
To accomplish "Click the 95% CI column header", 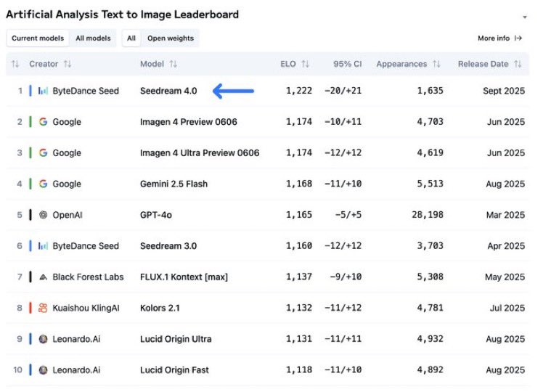I will point(347,64).
